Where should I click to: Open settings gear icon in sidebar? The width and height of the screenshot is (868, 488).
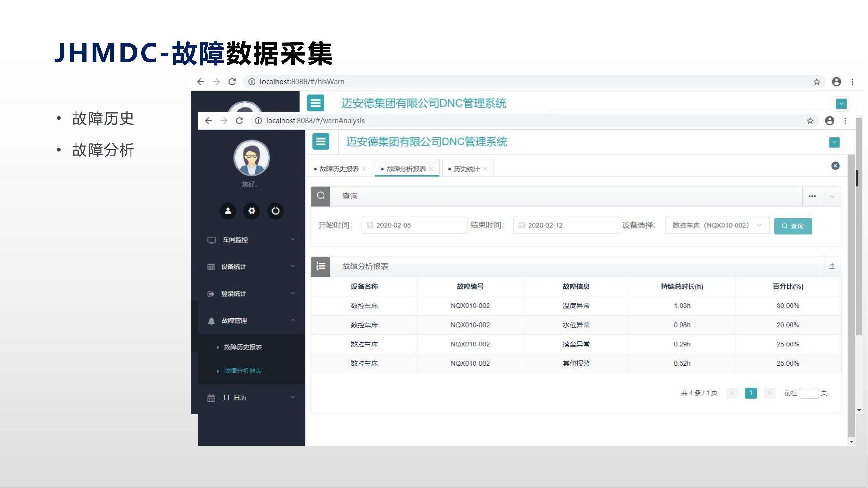pos(252,211)
